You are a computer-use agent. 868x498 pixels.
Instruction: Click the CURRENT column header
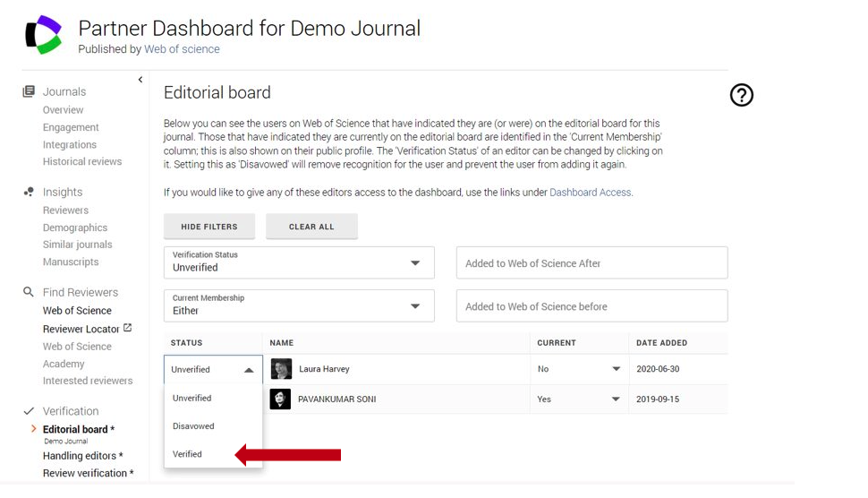[x=557, y=343]
